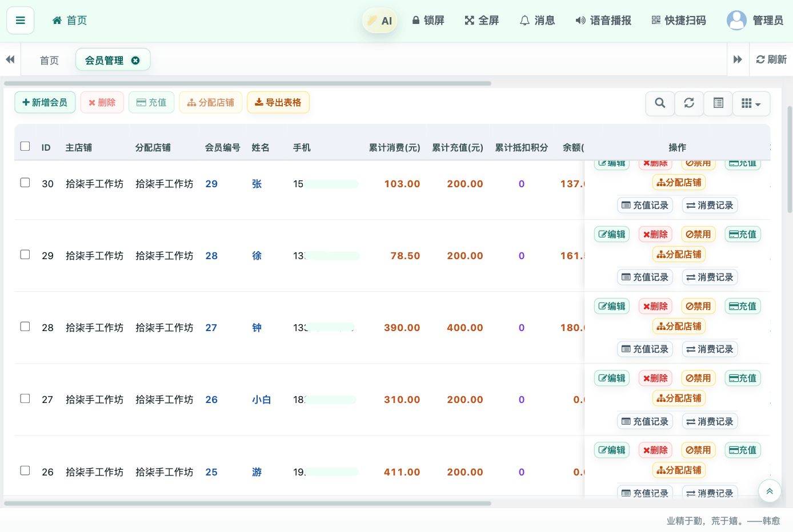Delete member 钟 row
The image size is (793, 532).
[655, 306]
